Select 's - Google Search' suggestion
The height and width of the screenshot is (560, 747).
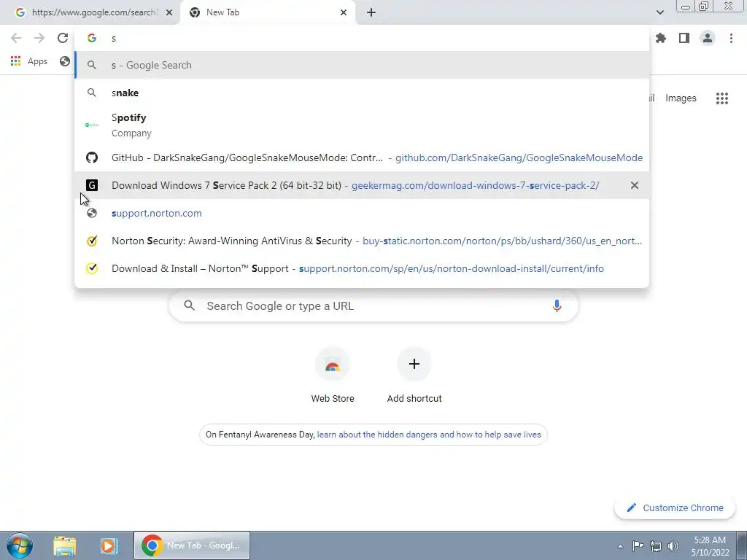click(x=362, y=65)
